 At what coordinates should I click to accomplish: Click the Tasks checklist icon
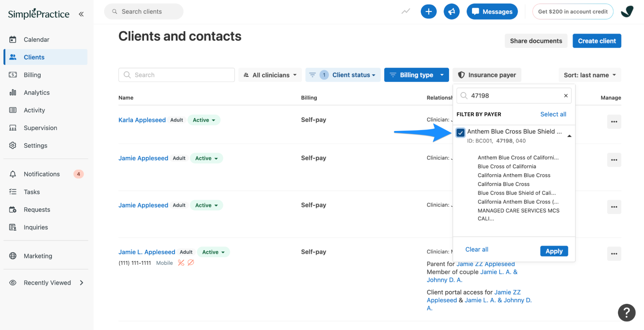click(x=13, y=192)
